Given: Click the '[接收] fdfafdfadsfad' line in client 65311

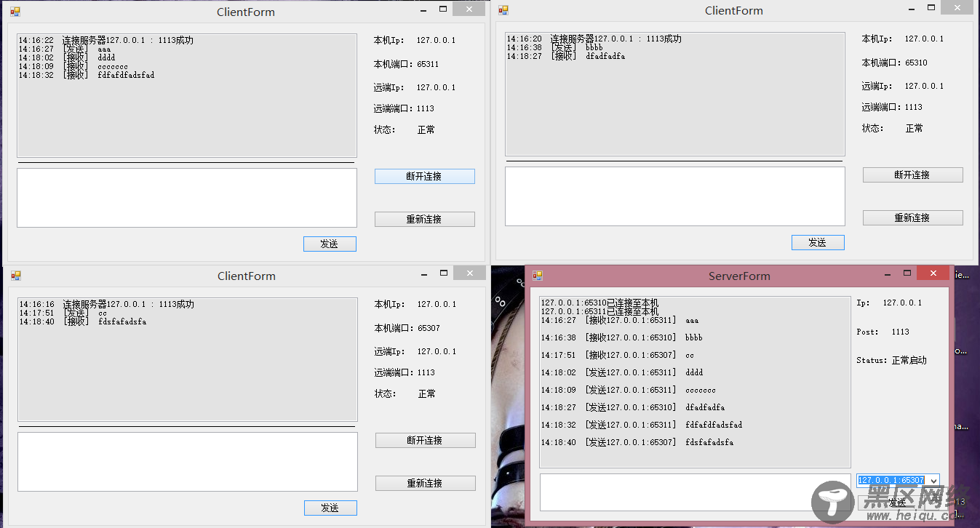Looking at the screenshot, I should point(87,75).
